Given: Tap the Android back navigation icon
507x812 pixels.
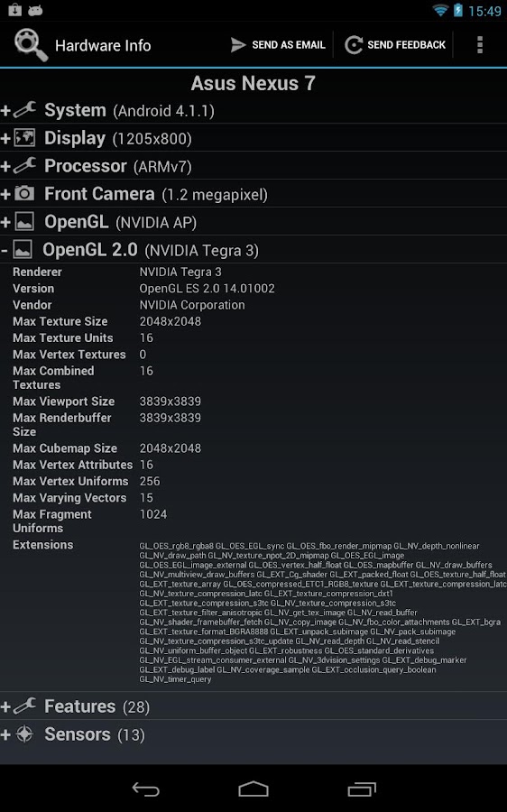Looking at the screenshot, I should [x=145, y=789].
